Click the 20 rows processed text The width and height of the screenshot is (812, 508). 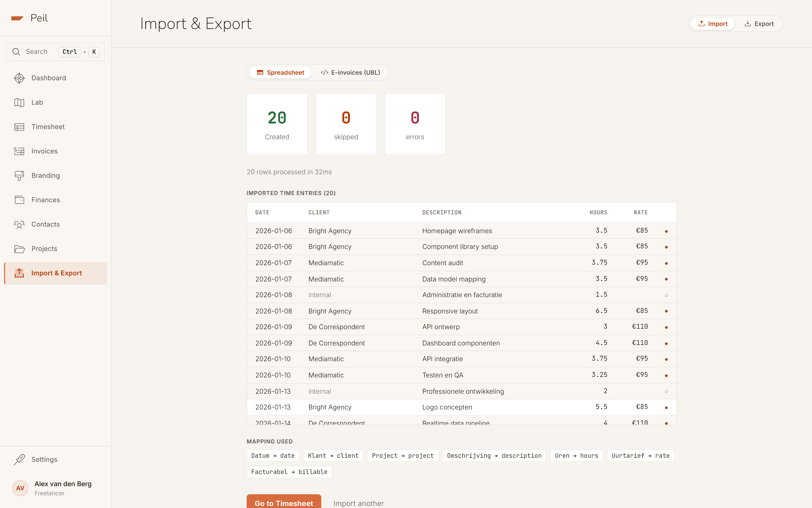tap(289, 172)
